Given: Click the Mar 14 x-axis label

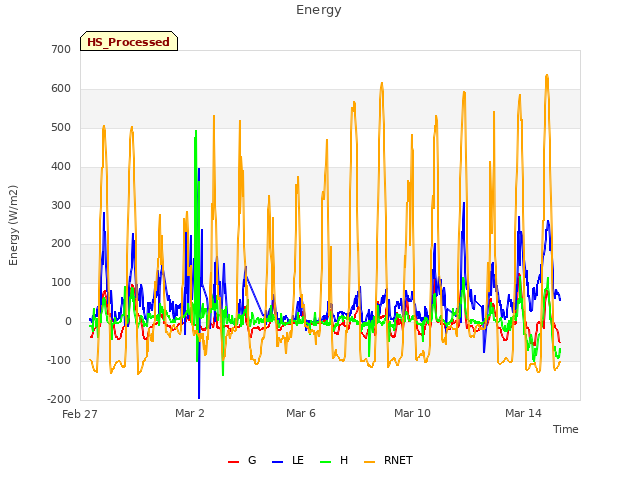Looking at the screenshot, I should (523, 413).
